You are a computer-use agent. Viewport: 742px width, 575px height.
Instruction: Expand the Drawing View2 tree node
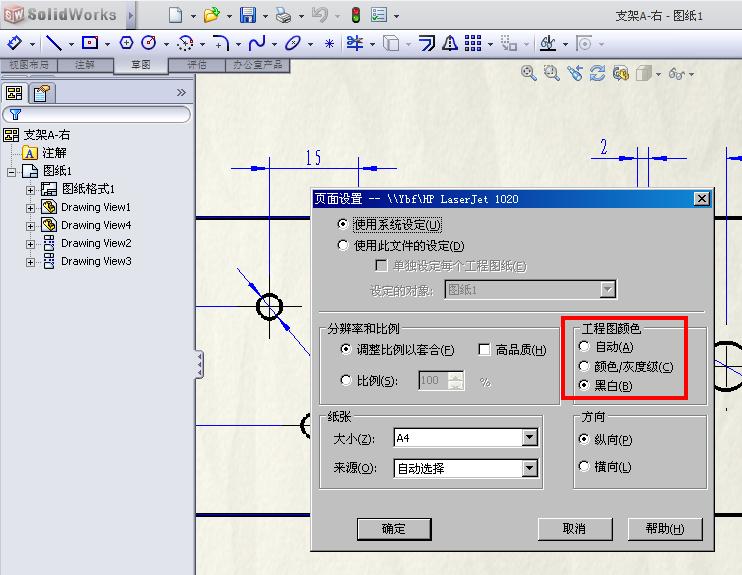(30, 244)
